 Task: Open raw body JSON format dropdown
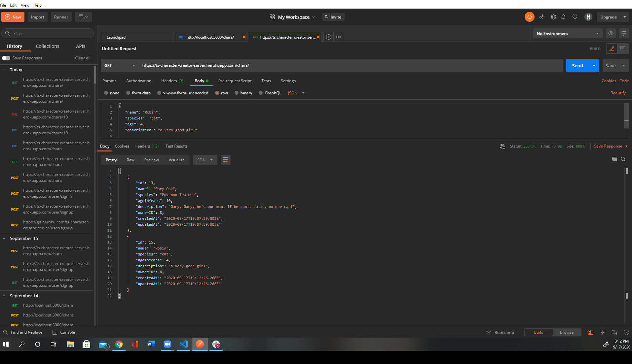[296, 93]
